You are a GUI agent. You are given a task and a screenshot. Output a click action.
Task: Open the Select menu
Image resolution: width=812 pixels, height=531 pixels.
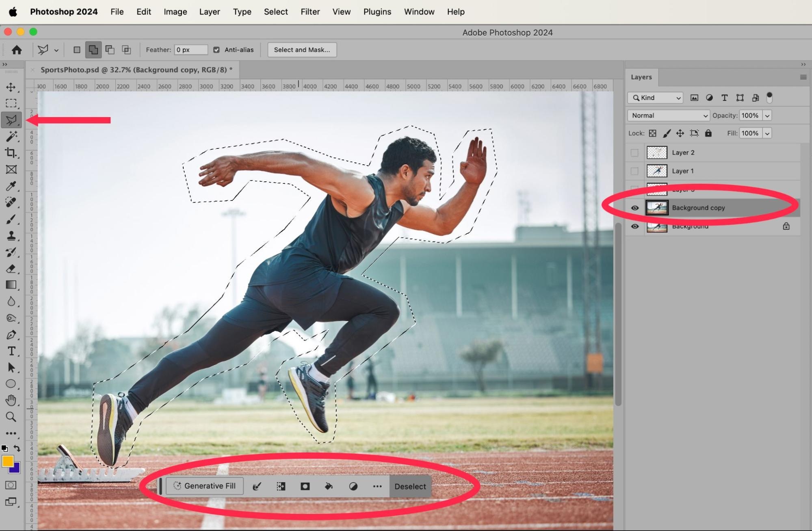[x=275, y=12]
